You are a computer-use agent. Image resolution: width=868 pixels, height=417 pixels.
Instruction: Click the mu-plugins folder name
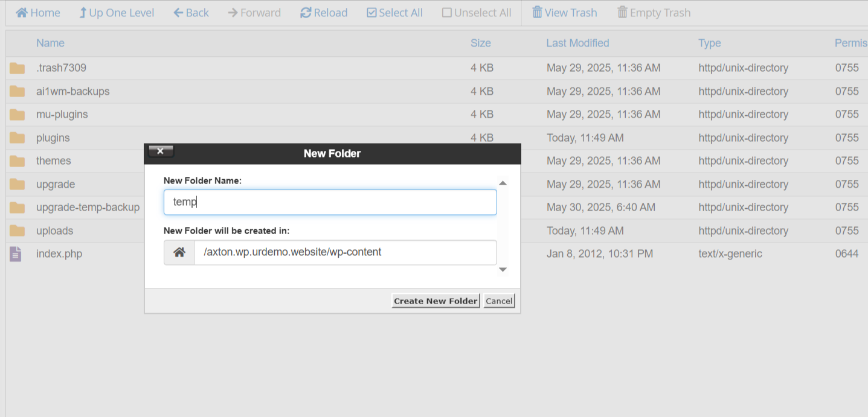click(62, 114)
